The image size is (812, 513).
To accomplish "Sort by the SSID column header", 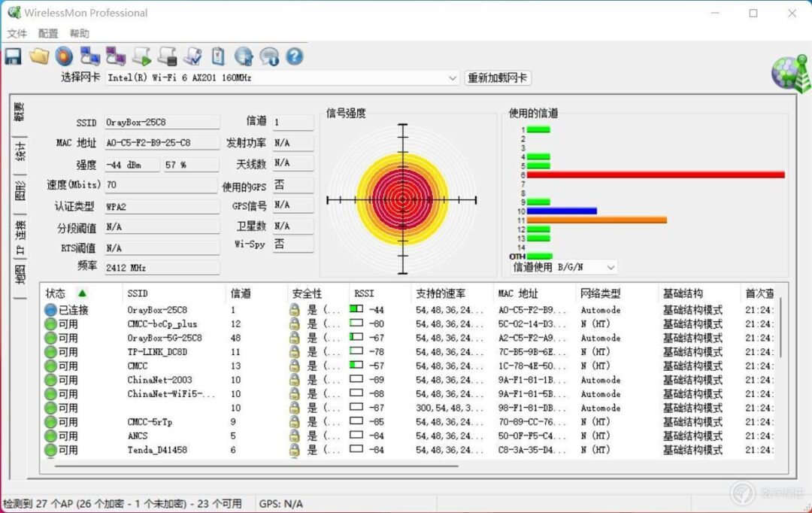I will click(174, 293).
